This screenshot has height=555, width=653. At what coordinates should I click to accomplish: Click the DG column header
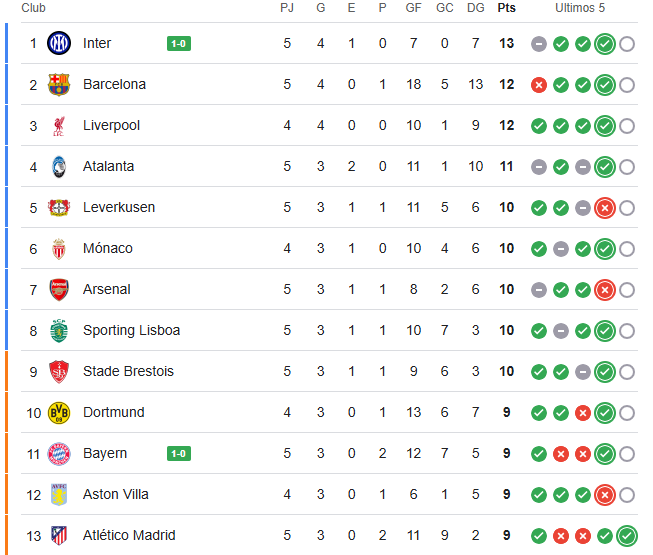pos(476,8)
